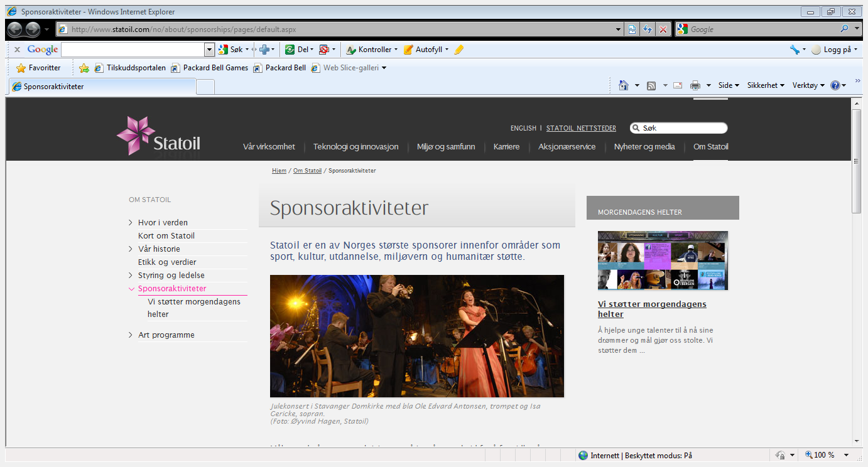The height and width of the screenshot is (467, 868).
Task: Click the blue Help question mark icon
Action: pos(835,85)
